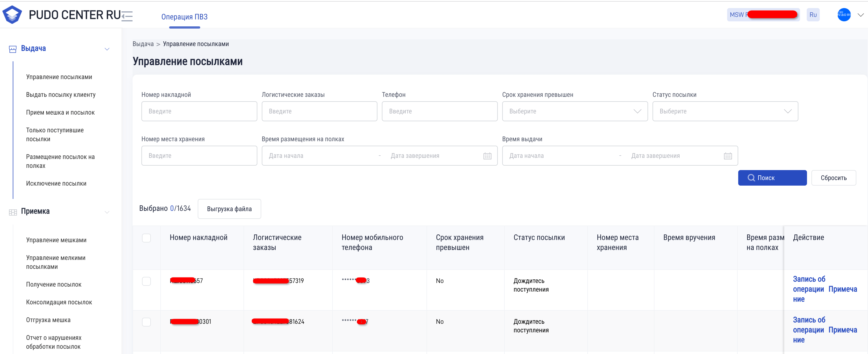Viewport: 868px width, 354px height.
Task: Click the Выдача section storefront icon
Action: (13, 49)
